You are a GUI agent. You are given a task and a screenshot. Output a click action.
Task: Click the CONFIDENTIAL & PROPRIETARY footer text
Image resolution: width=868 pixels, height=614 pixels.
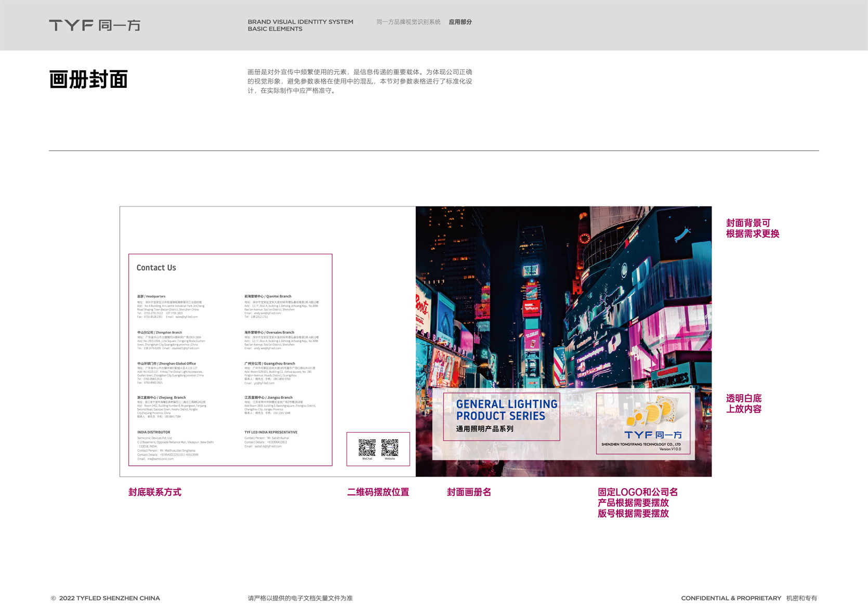point(731,598)
